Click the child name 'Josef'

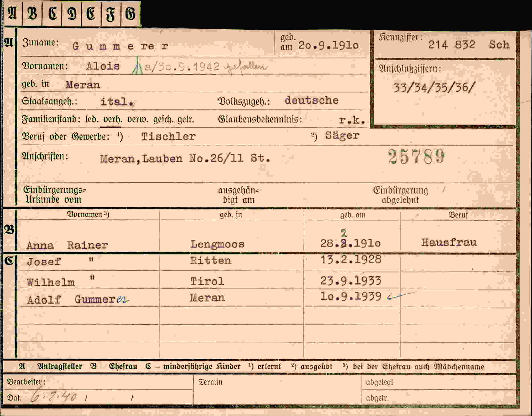(44, 262)
